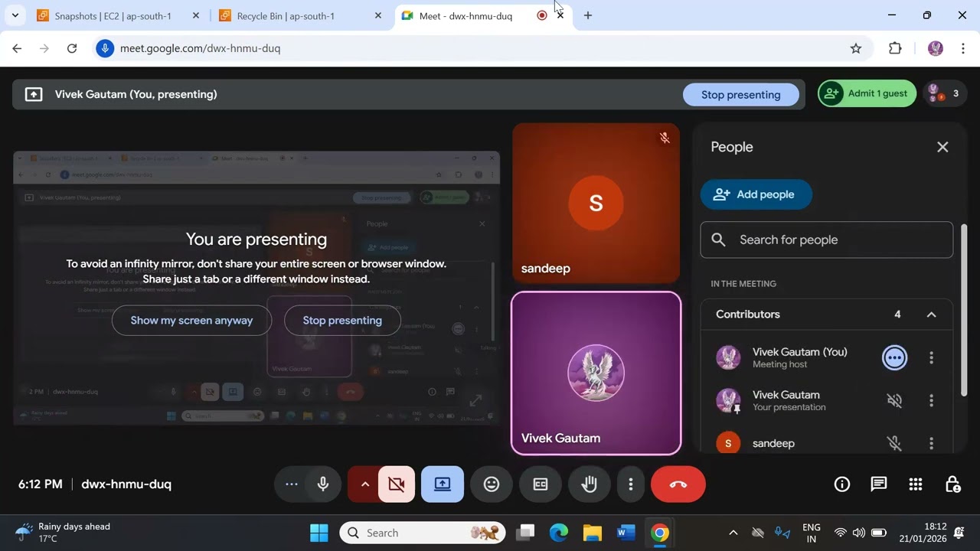Click the sandeep video tile
Screen dimensions: 980x551
(x=596, y=204)
